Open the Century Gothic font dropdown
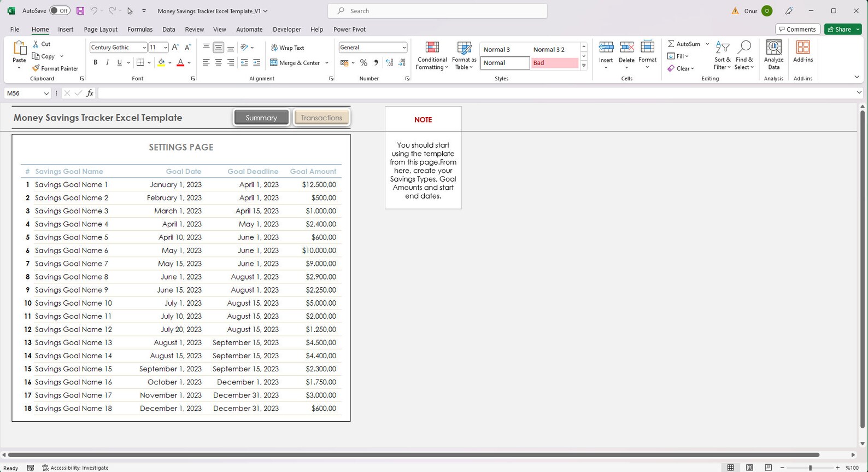868x472 pixels. pyautogui.click(x=144, y=48)
